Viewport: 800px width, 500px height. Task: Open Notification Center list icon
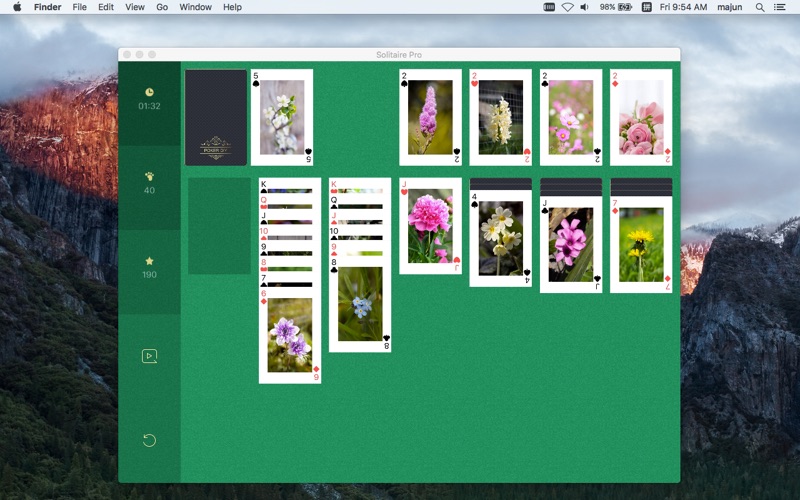coord(779,7)
